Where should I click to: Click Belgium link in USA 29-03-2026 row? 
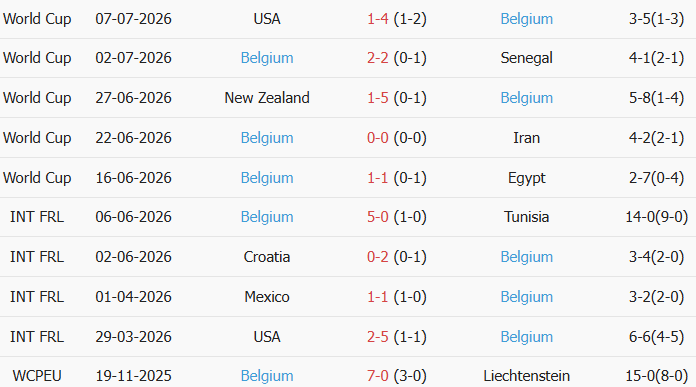(x=526, y=337)
